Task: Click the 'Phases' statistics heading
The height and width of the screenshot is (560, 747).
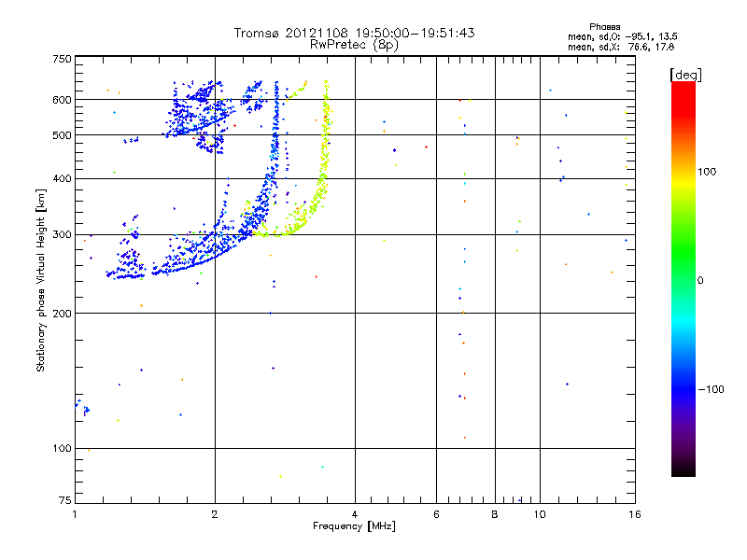Action: (604, 27)
